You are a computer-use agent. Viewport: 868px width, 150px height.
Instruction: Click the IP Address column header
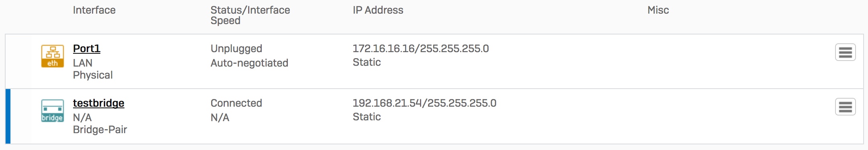(378, 10)
